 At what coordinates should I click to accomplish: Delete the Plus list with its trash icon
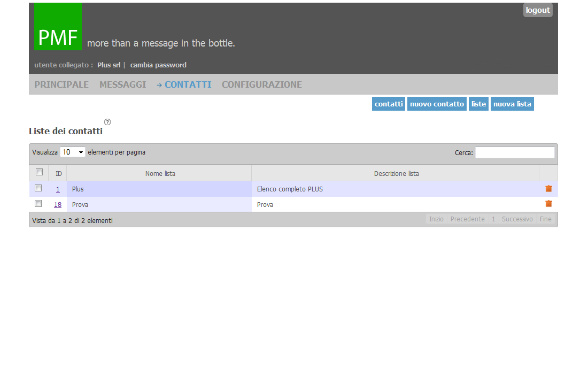(x=548, y=189)
